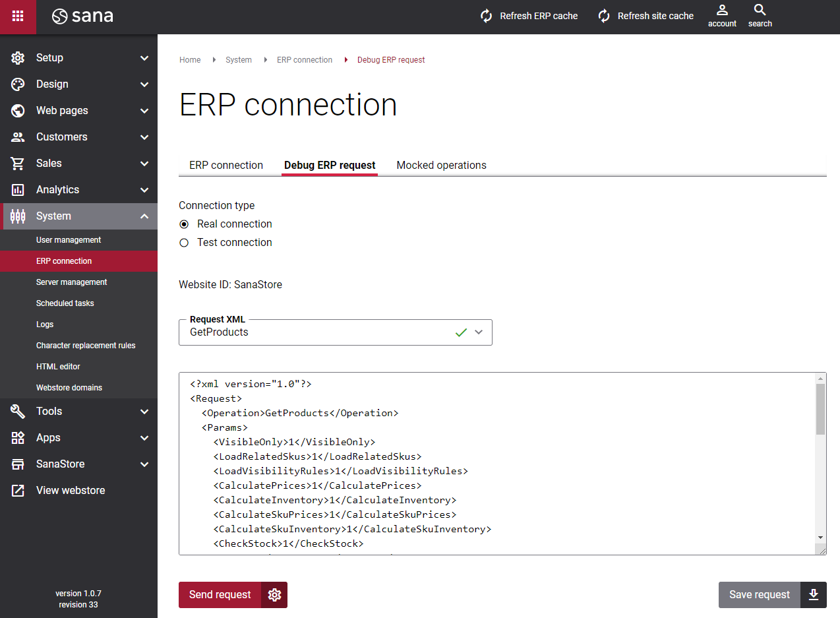Click the Customers people icon
Image resolution: width=840 pixels, height=618 pixels.
(18, 137)
